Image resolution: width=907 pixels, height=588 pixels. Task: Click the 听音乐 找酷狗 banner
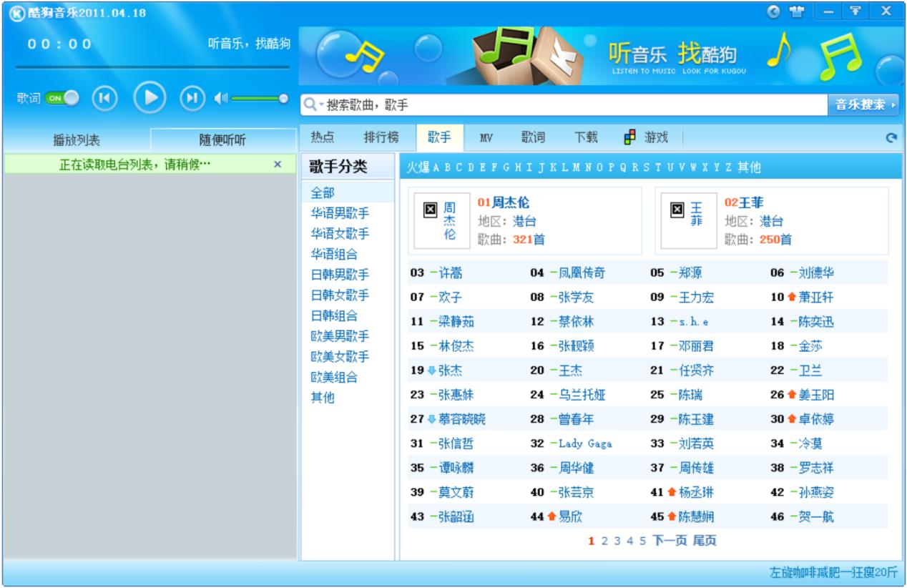tap(601, 57)
